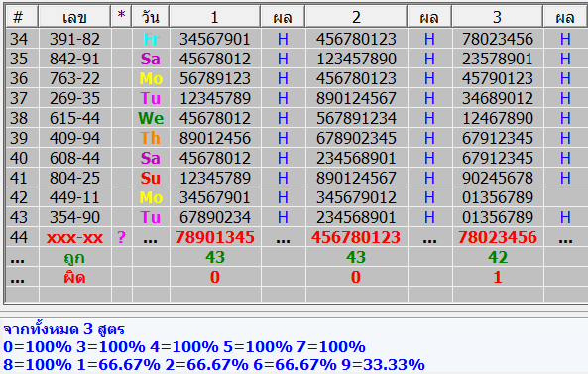This screenshot has height=374, width=588.
Task: Select value 123457890 in row 35
Action: (x=356, y=59)
